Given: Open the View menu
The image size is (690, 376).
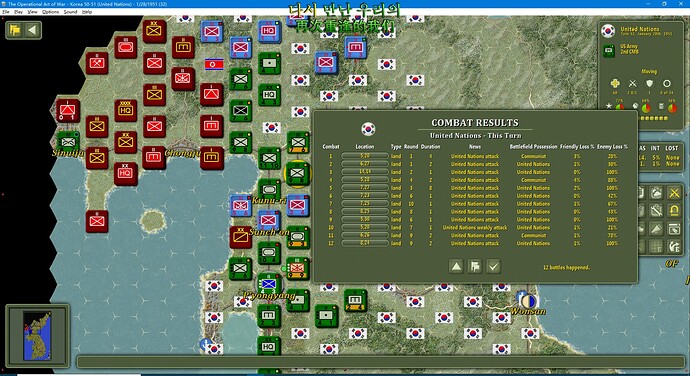Looking at the screenshot, I should (33, 12).
